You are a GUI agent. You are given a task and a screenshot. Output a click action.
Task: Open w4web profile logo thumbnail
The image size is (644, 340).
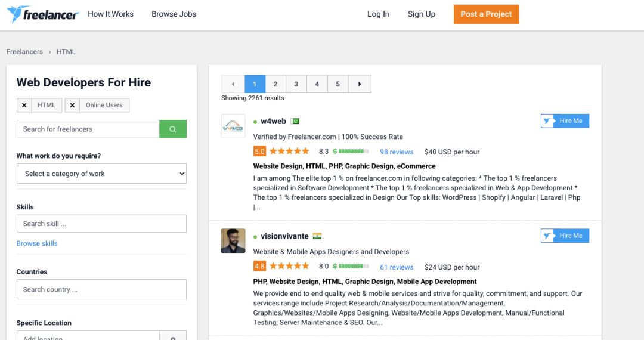233,126
